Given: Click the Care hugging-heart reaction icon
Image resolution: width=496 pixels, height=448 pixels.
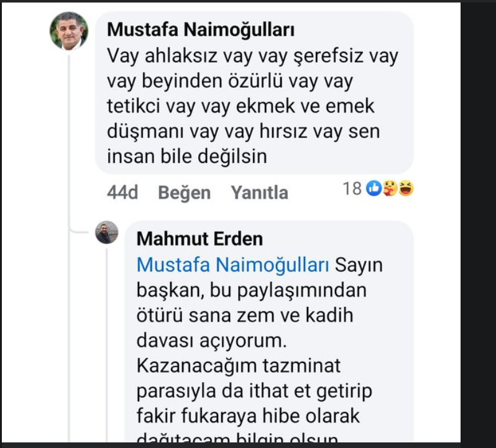Looking at the screenshot, I should tap(390, 189).
